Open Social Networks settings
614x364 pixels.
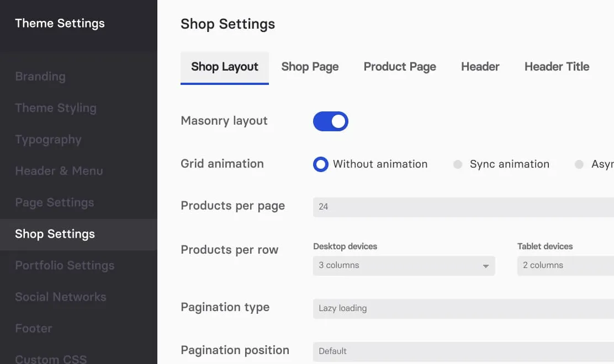click(61, 297)
